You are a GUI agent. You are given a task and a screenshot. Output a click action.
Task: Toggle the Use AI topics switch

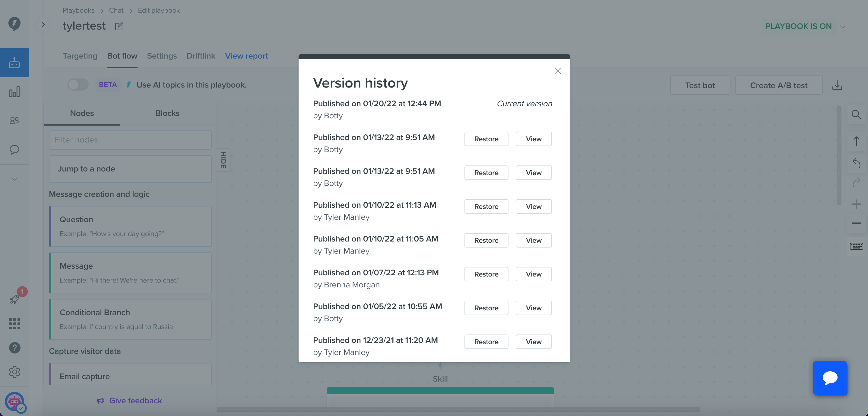tap(78, 85)
